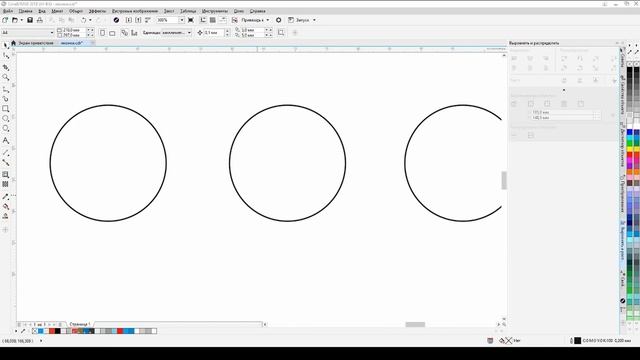Screen dimensions: 640x360
Task: Click the red swatch in the color palette
Action: point(629,155)
